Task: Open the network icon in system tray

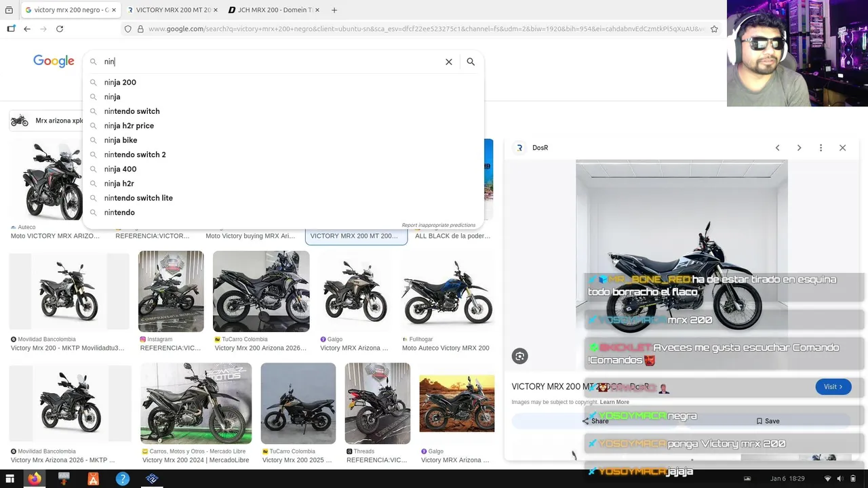Action: 827,479
